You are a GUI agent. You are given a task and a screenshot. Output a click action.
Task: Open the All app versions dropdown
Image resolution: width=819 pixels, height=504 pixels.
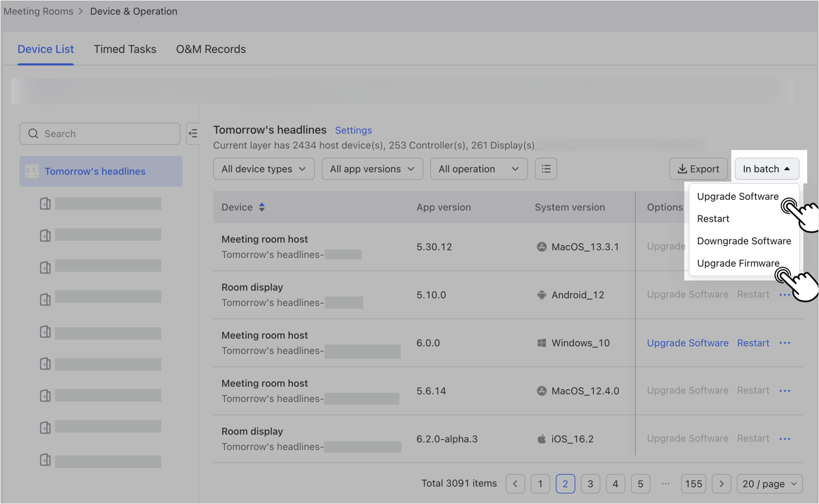372,169
